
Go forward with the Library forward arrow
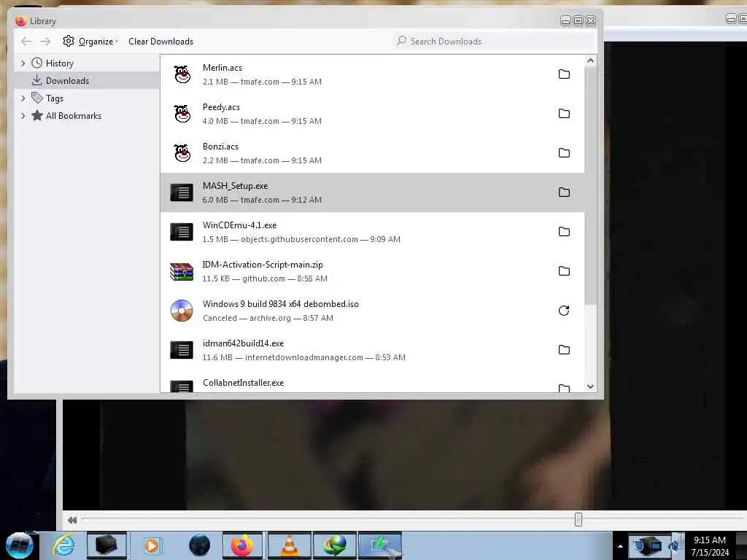[45, 42]
